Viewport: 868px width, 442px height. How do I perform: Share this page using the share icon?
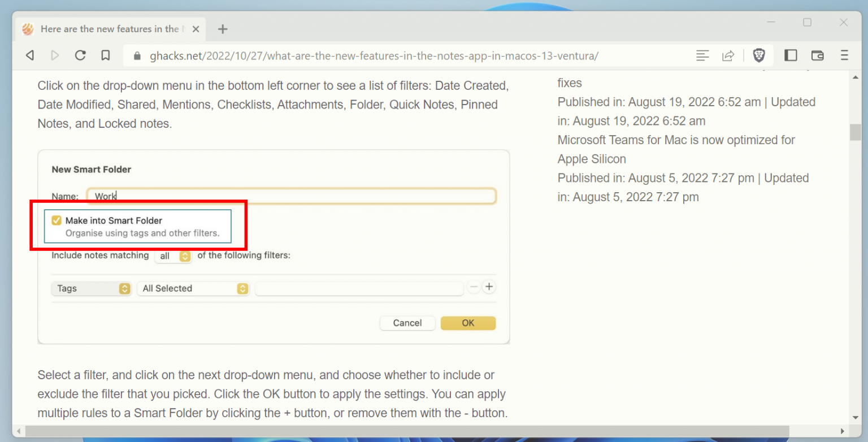728,55
